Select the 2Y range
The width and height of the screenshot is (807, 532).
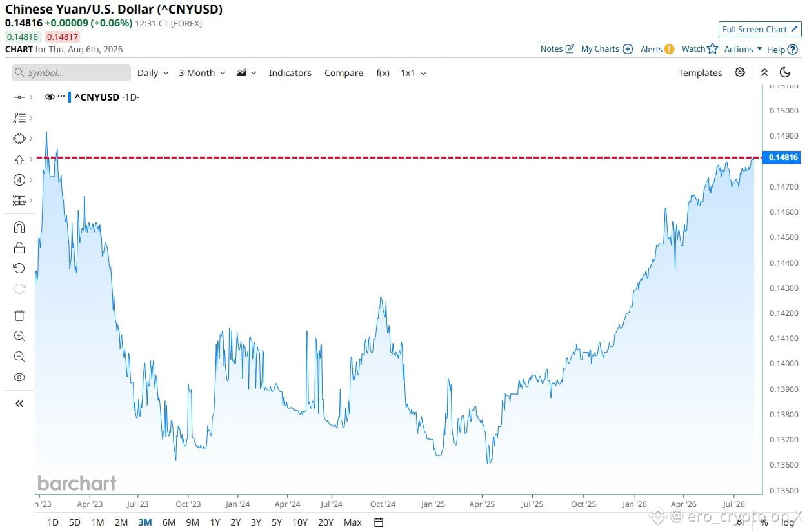pyautogui.click(x=235, y=522)
